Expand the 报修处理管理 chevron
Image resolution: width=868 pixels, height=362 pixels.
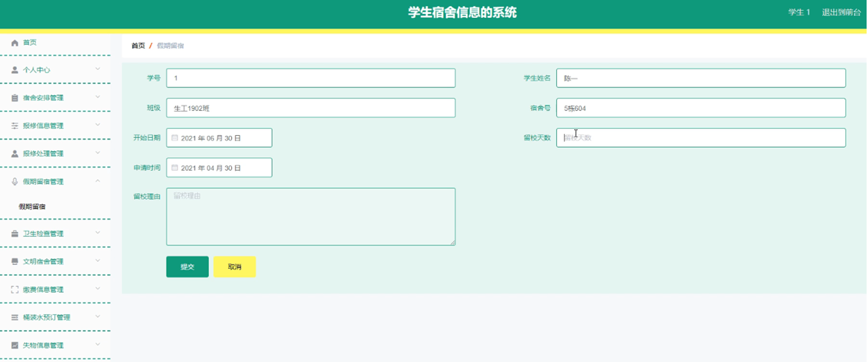click(98, 153)
